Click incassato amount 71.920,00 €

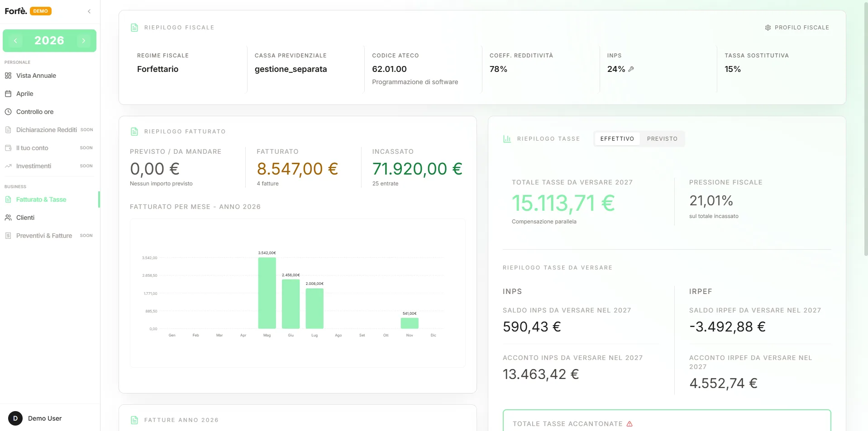(417, 169)
